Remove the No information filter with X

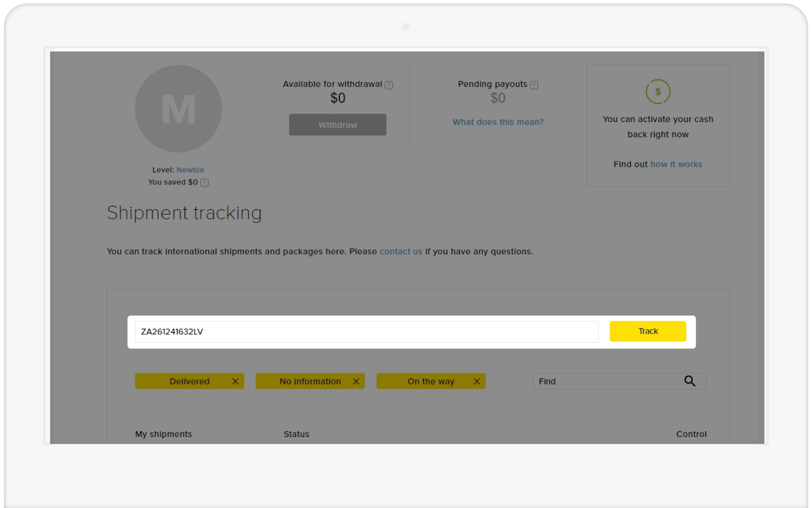point(356,381)
